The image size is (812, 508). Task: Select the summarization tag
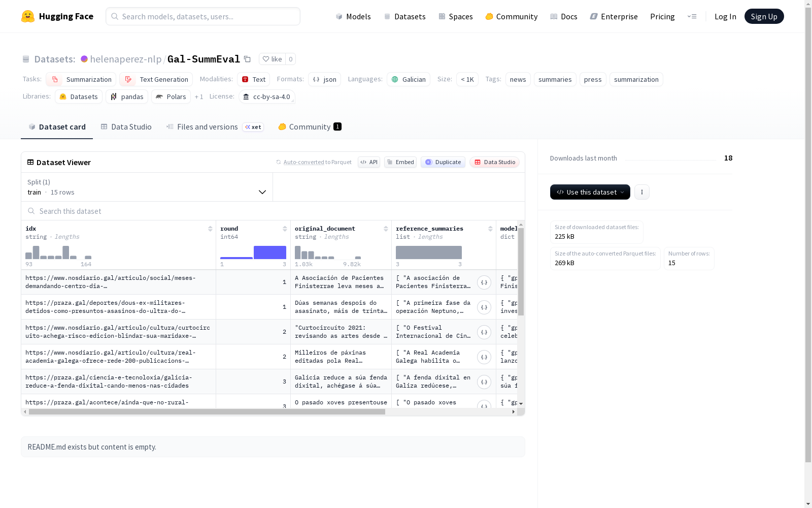(636, 79)
